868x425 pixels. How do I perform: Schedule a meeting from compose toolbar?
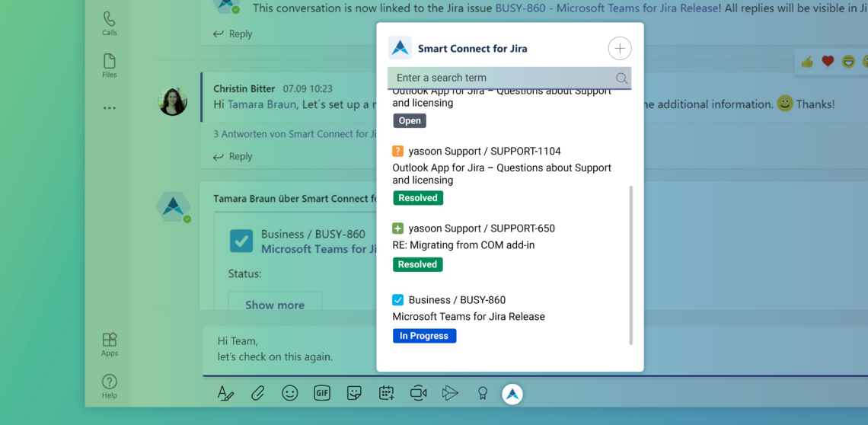pos(386,394)
